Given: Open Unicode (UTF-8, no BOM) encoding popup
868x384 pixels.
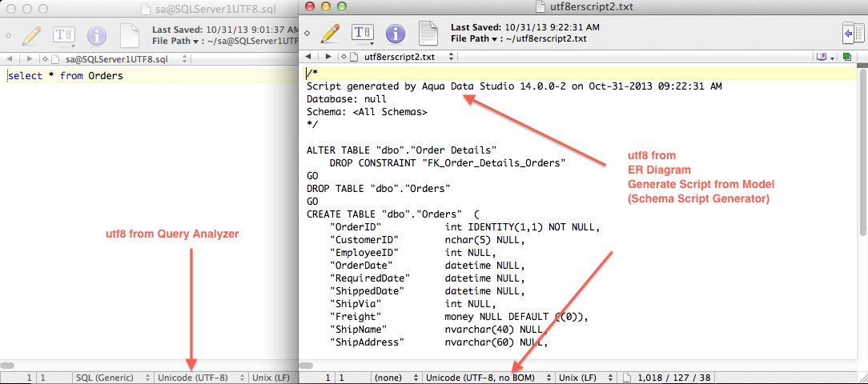Looking at the screenshot, I should (x=487, y=378).
